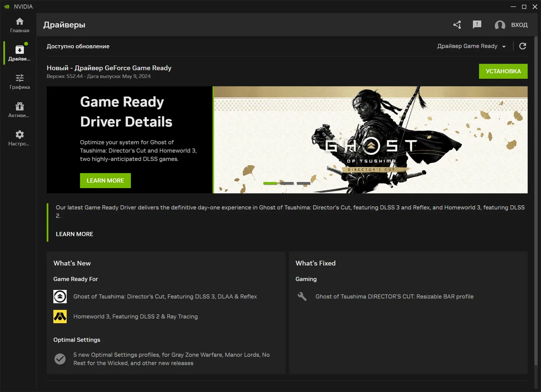Open the LEARN MORE link below banner
Image resolution: width=541 pixels, height=392 pixels.
(x=74, y=234)
